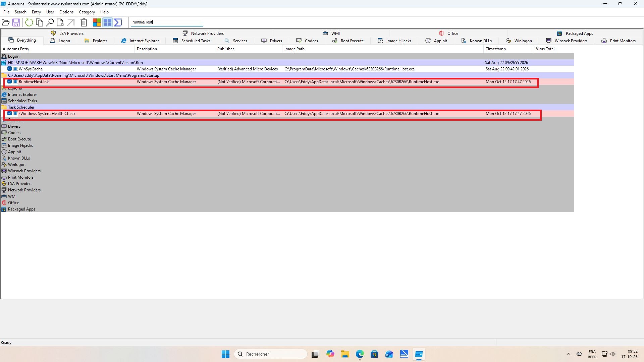
Task: Switch to the Services tab
Action: 236,41
